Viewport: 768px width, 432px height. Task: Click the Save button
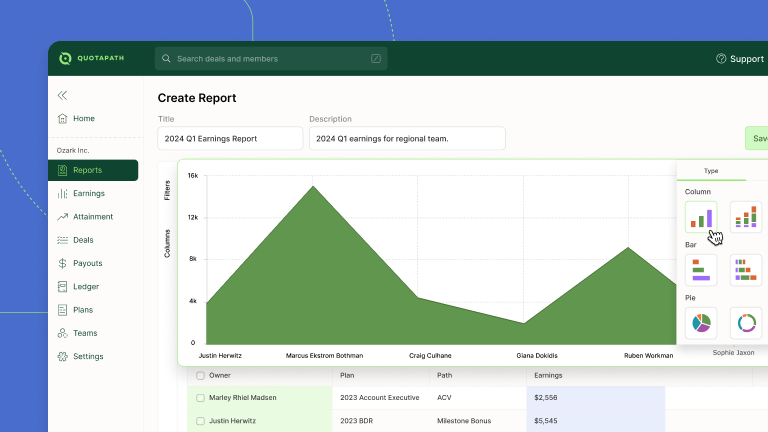757,138
